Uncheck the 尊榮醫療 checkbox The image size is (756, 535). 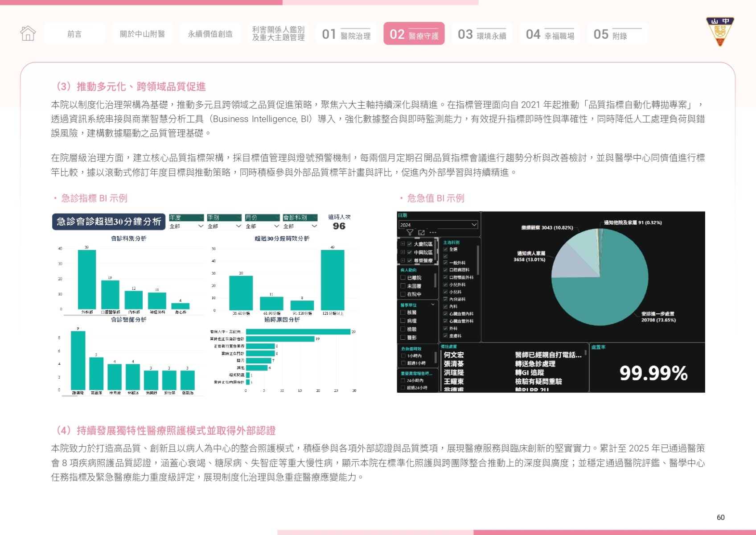[x=409, y=260]
